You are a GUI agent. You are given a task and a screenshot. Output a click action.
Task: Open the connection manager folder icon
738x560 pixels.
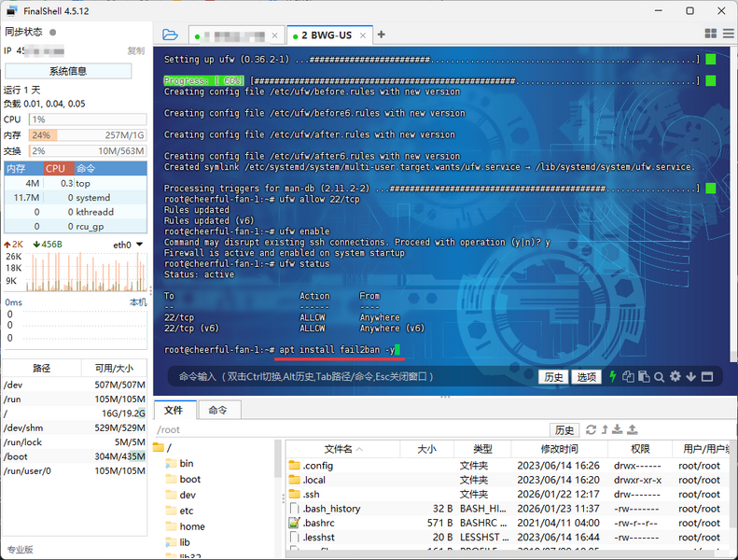pyautogui.click(x=170, y=35)
